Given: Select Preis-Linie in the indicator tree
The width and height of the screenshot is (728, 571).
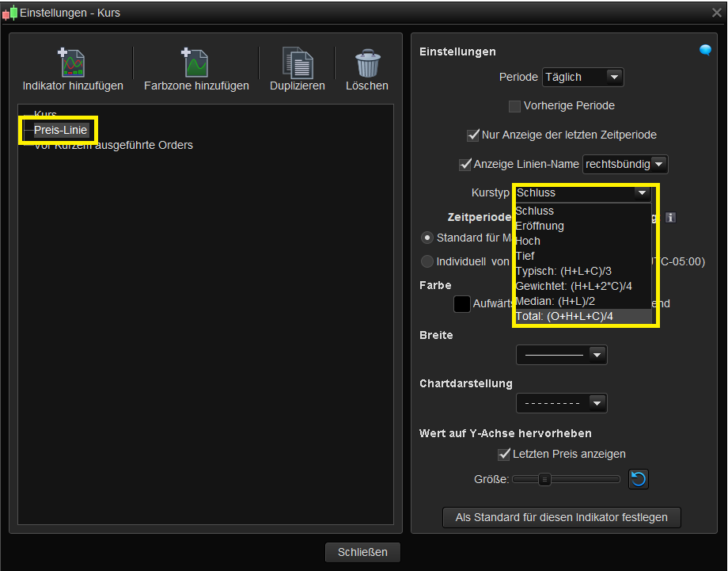Looking at the screenshot, I should (x=60, y=130).
